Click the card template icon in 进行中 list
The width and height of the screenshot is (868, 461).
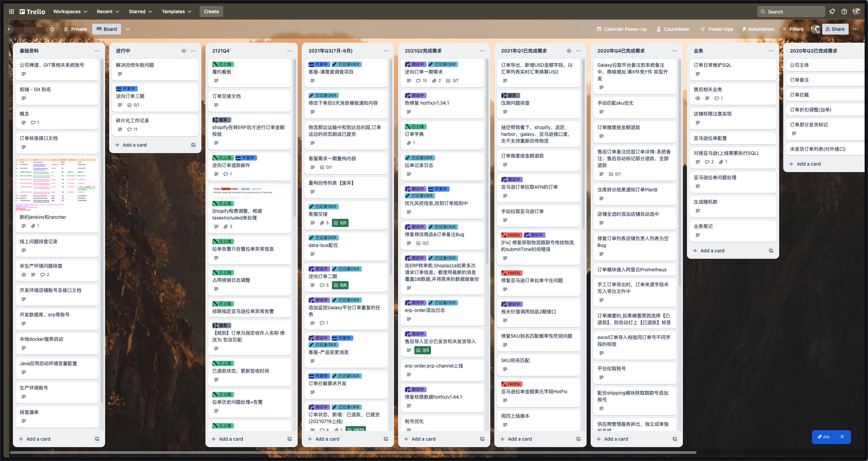pyautogui.click(x=193, y=145)
